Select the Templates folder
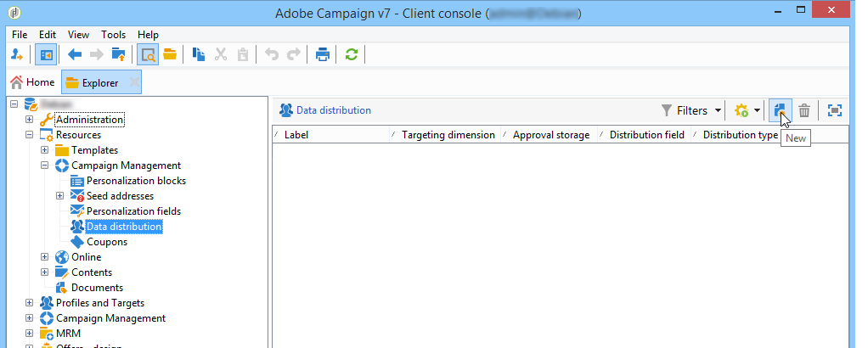 click(94, 150)
